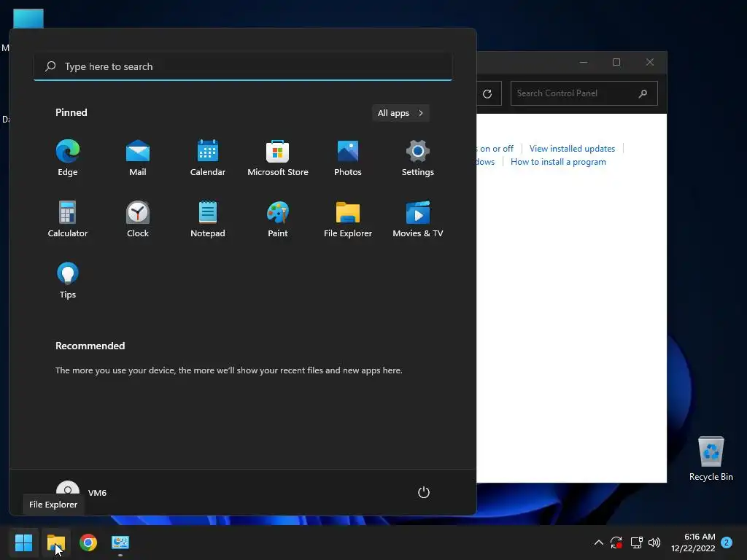Open the Calculator app

[68, 219]
